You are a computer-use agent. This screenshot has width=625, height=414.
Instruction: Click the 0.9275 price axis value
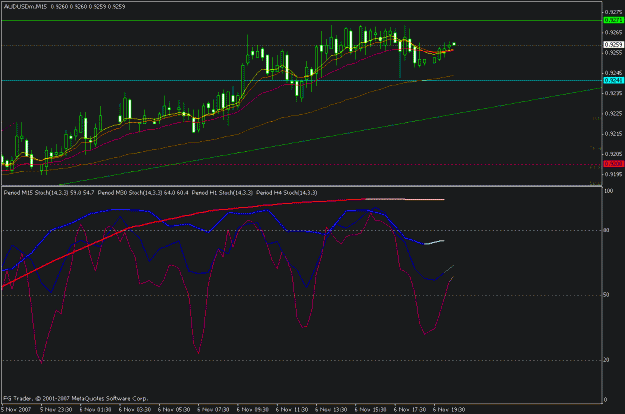tap(613, 12)
